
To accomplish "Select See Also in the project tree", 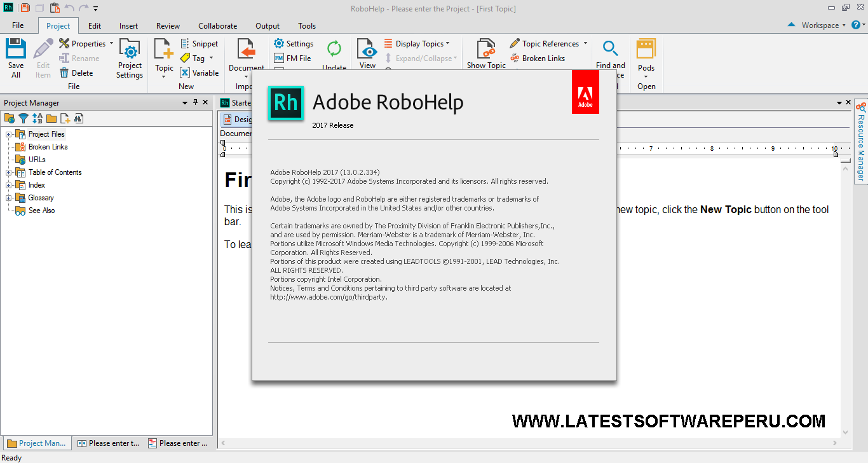I will tap(41, 211).
